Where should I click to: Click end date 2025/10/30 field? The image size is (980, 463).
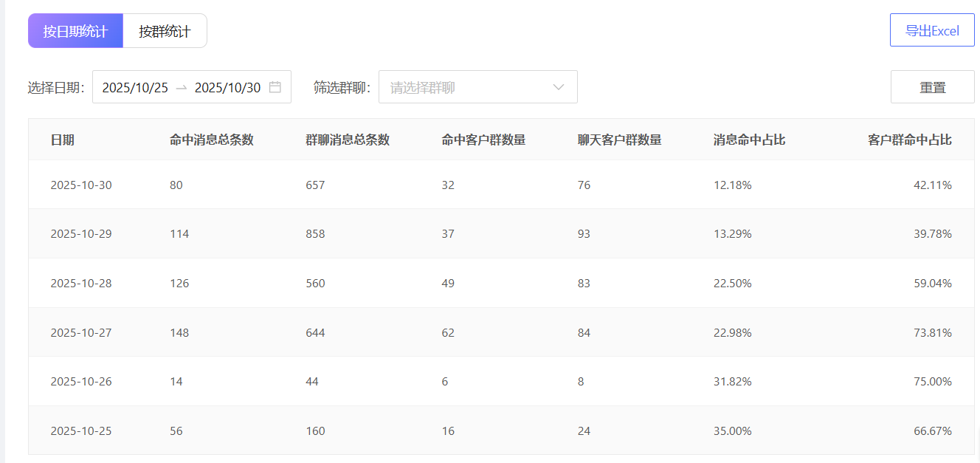pos(227,87)
